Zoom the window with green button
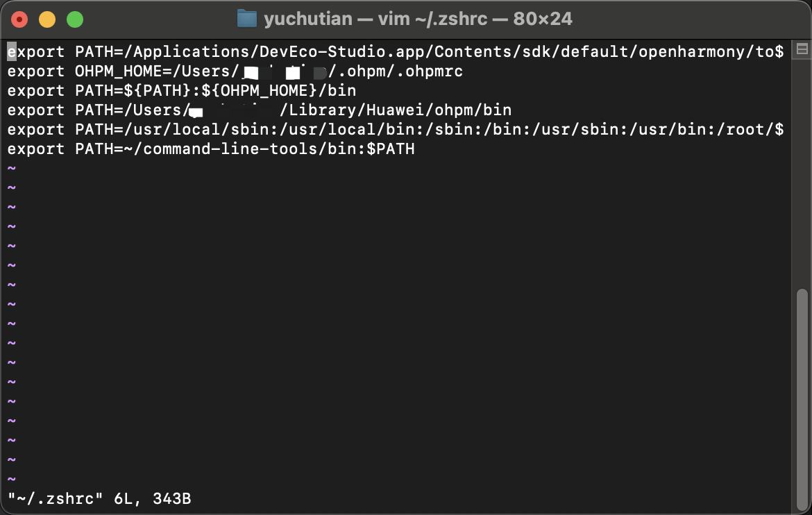 [x=75, y=19]
